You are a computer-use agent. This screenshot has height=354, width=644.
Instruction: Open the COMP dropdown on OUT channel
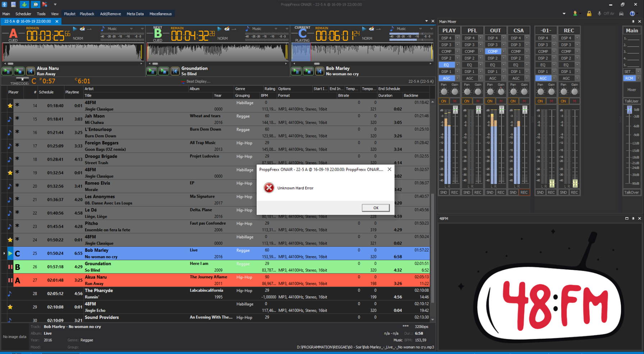(503, 51)
